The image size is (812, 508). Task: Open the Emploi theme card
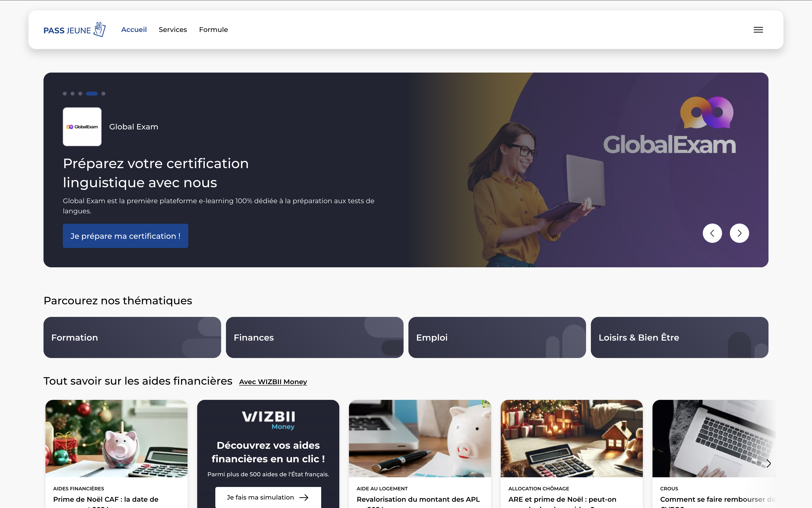(497, 337)
